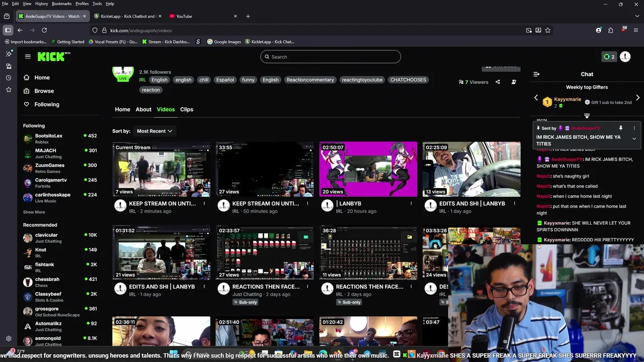Click the chill tag
This screenshot has height=362, width=644.
[x=204, y=80]
